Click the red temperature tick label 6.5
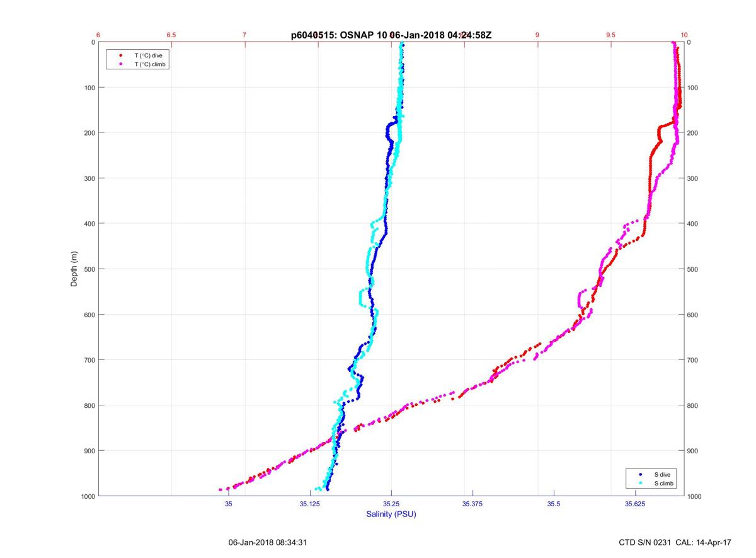Screen dimensions: 756x558 point(171,35)
